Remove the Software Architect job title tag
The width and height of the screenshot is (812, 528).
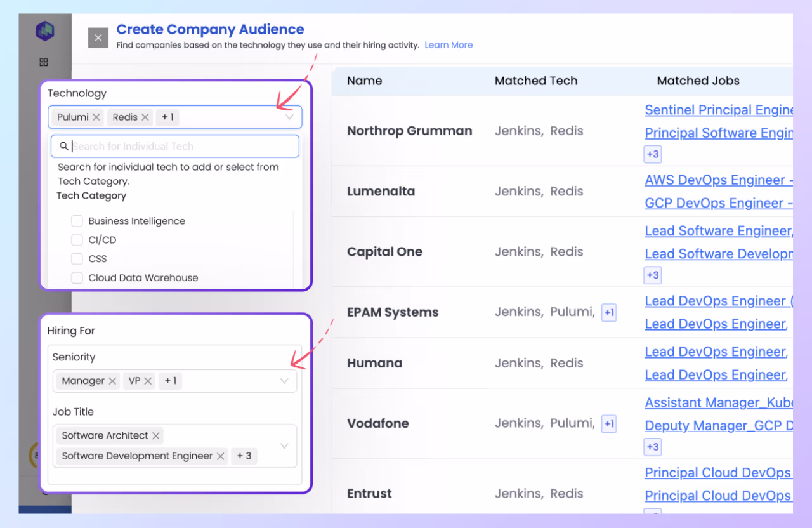[156, 435]
